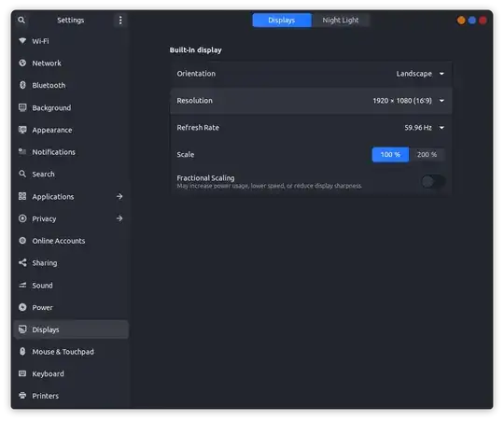Click the Wi-Fi icon in sidebar

click(22, 40)
